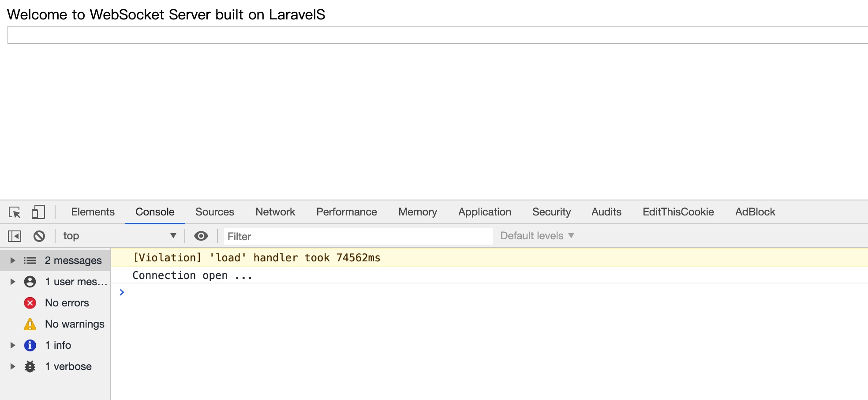Expand the 1 verbose group

point(13,366)
